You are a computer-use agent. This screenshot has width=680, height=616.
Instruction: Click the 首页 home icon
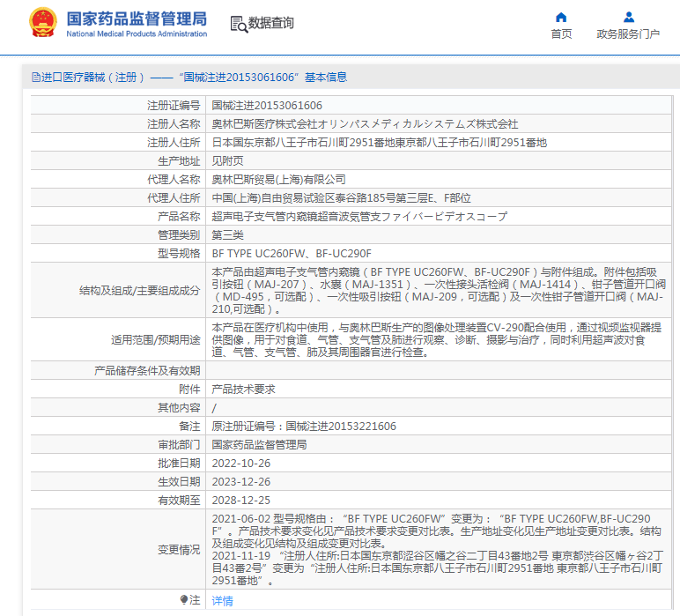[561, 17]
